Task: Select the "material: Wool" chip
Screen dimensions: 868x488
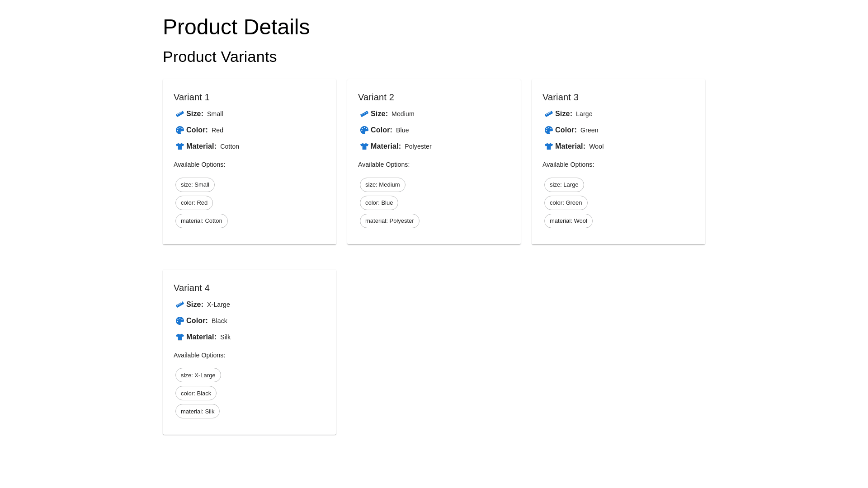Action: pos(568,221)
